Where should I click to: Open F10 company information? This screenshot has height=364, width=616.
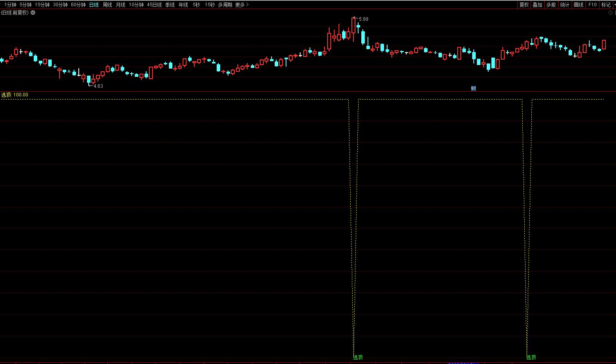coord(592,5)
